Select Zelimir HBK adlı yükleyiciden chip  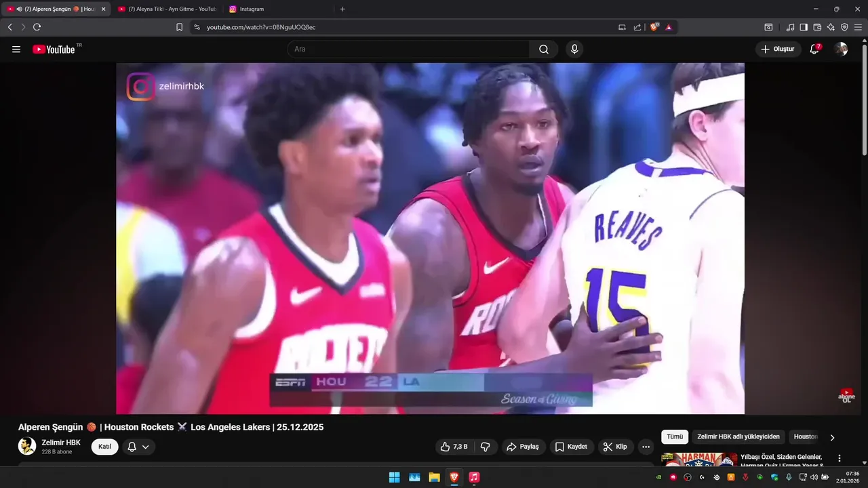click(738, 437)
